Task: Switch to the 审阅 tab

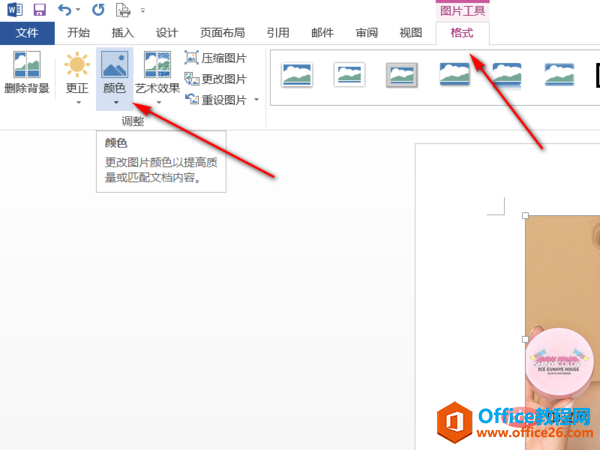Action: point(367,33)
